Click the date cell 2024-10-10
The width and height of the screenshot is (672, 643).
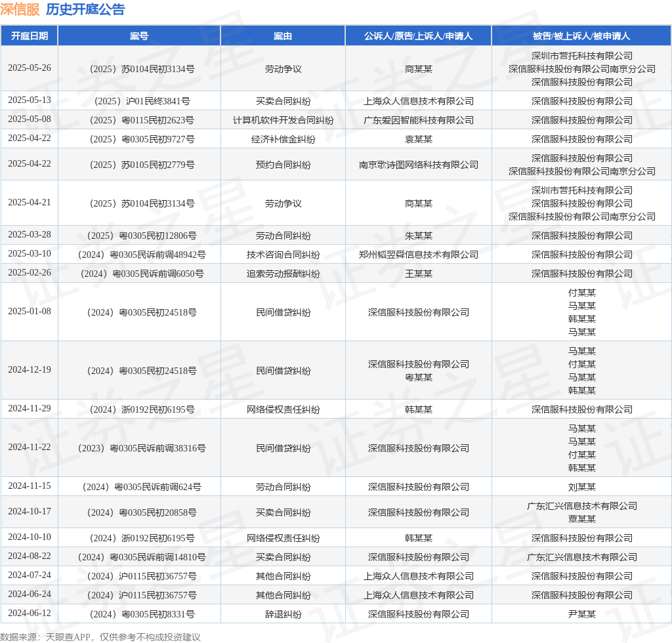[29, 537]
